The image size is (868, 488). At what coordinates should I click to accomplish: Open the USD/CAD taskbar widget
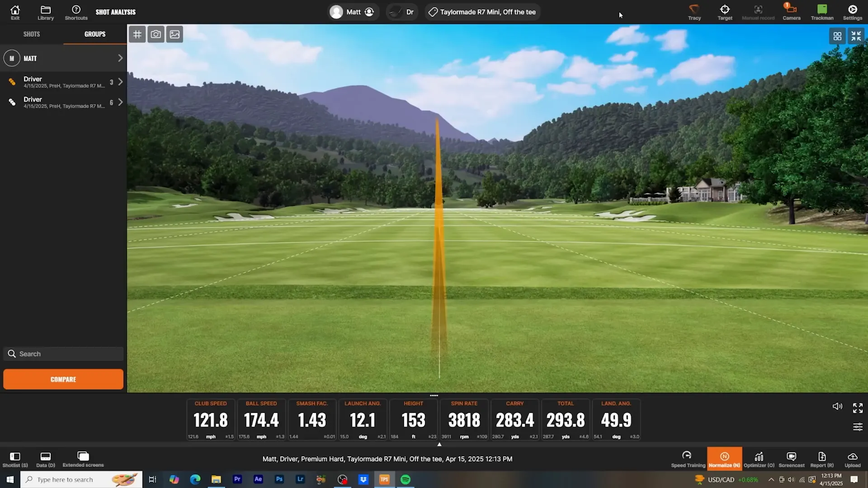point(726,479)
